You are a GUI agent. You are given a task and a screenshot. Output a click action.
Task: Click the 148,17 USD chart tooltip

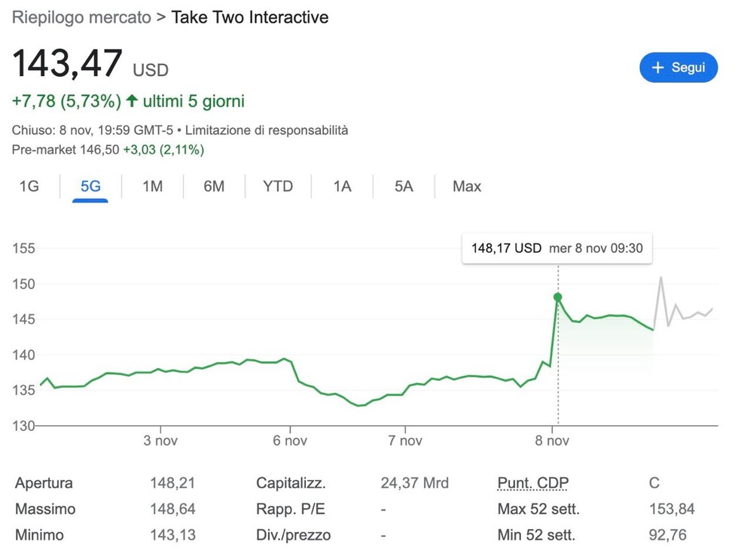[557, 248]
